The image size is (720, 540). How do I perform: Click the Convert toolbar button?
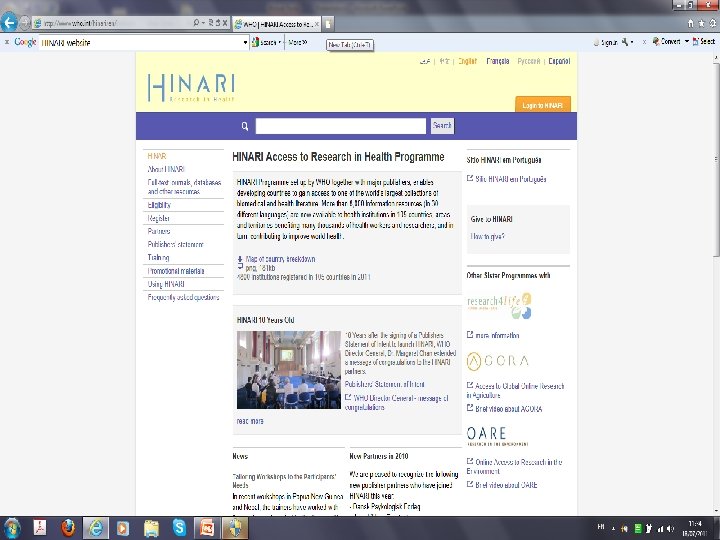point(666,42)
